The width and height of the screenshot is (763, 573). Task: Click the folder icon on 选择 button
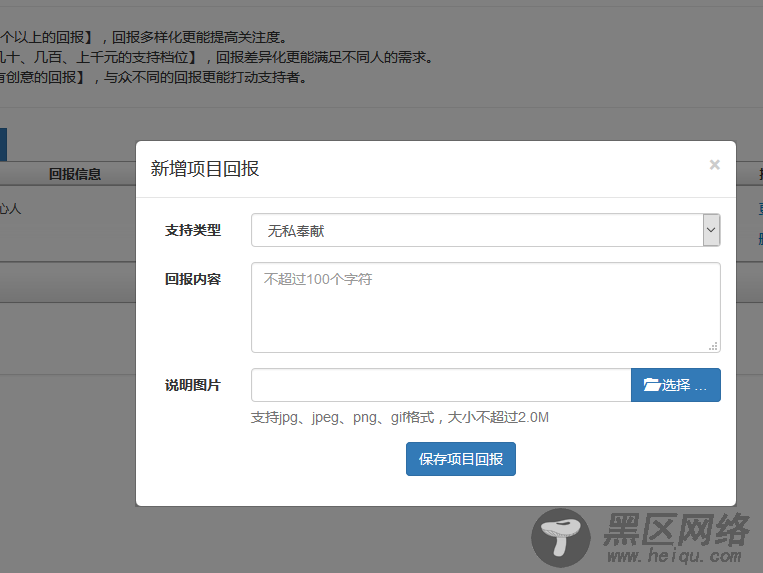coord(652,385)
